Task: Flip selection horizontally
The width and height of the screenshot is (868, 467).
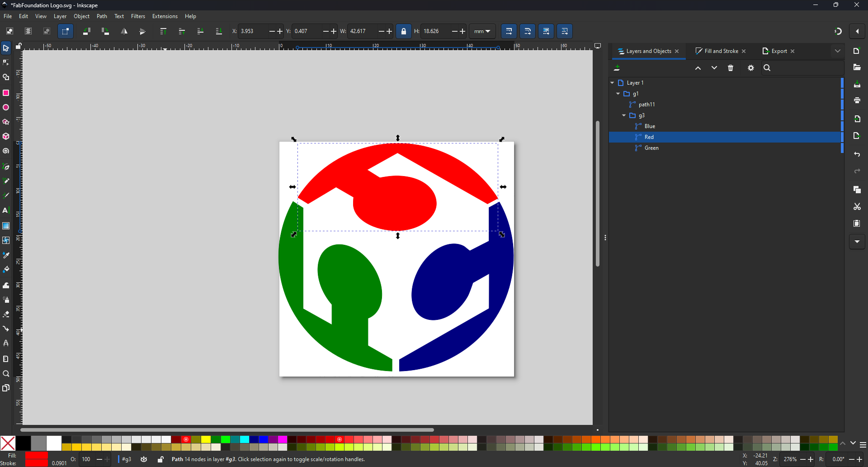Action: pos(124,31)
